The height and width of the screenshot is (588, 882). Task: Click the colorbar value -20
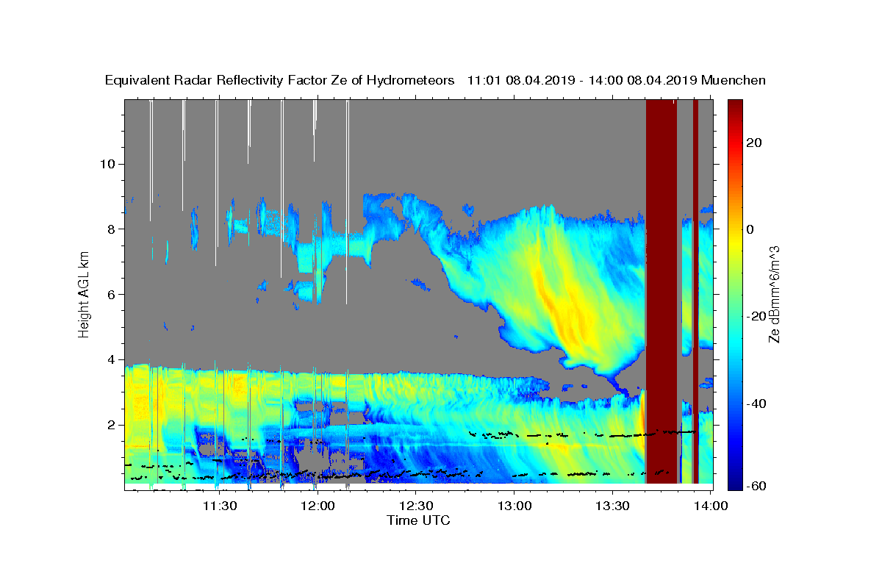tap(756, 316)
